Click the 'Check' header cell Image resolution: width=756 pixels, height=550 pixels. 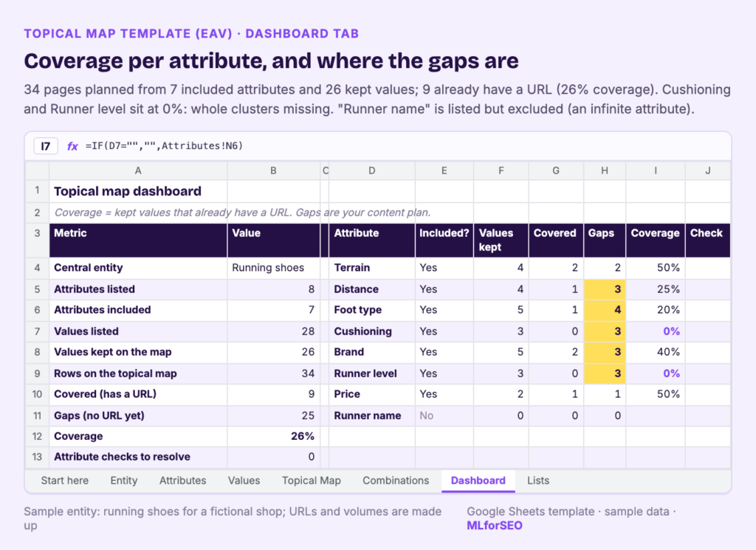(x=708, y=240)
